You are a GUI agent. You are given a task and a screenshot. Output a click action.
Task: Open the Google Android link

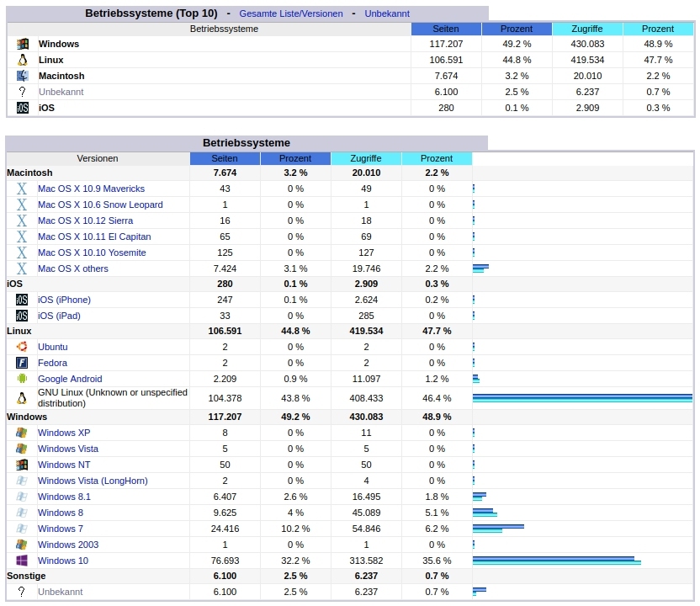click(x=70, y=379)
